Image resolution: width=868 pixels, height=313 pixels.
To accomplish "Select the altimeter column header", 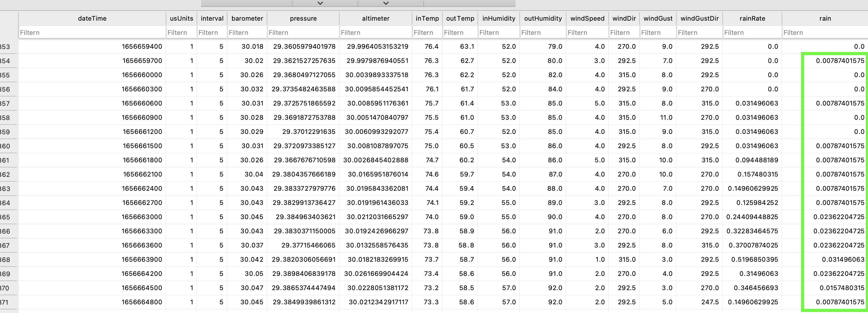I will (376, 18).
